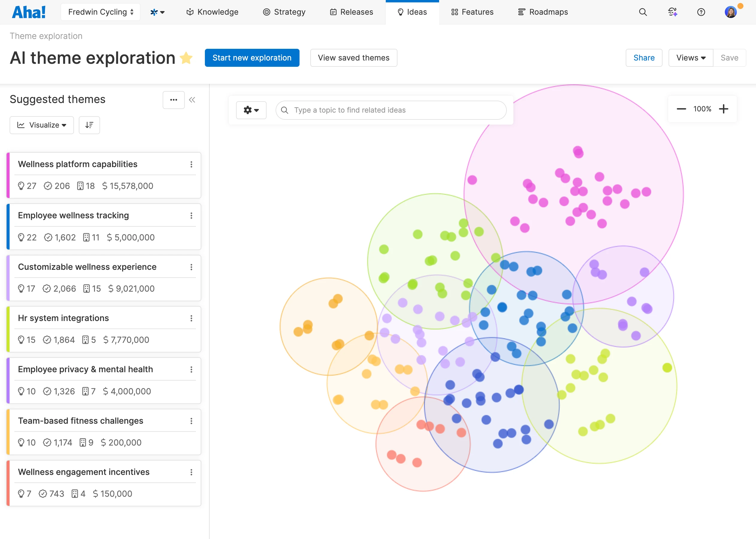This screenshot has height=539, width=756.
Task: Open menu for Employee wellness tracking
Action: (191, 216)
